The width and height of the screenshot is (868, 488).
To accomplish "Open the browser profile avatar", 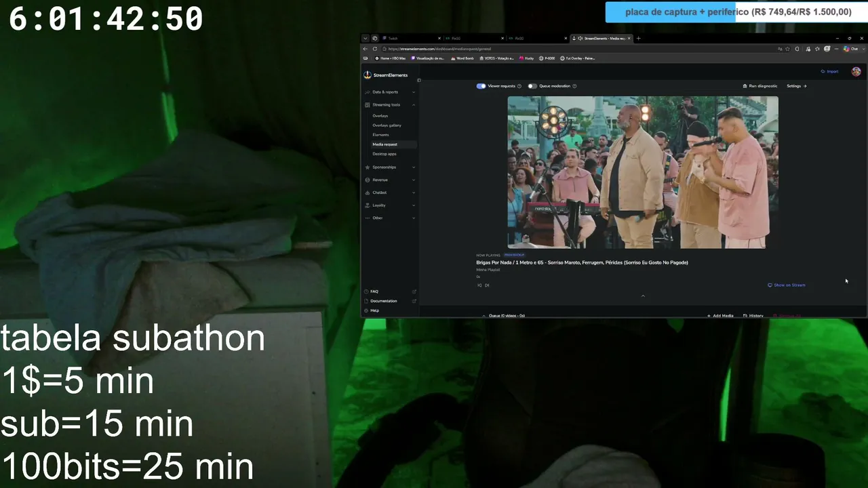I will point(827,49).
